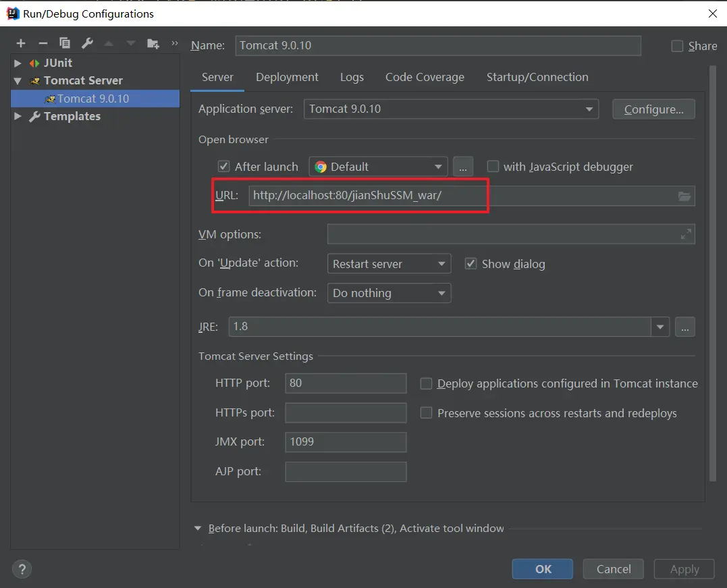Click the browser ellipsis browse button
The width and height of the screenshot is (727, 588).
(x=462, y=167)
